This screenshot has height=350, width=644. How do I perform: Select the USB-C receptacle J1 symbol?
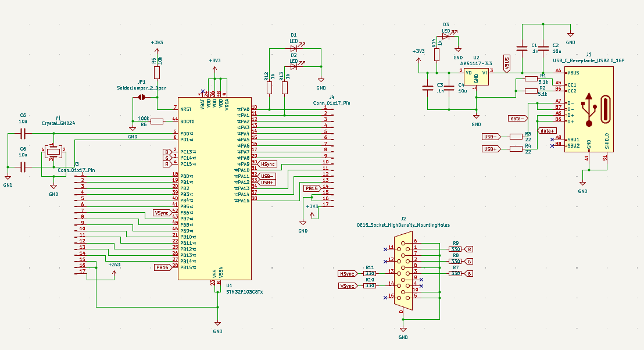(588, 109)
